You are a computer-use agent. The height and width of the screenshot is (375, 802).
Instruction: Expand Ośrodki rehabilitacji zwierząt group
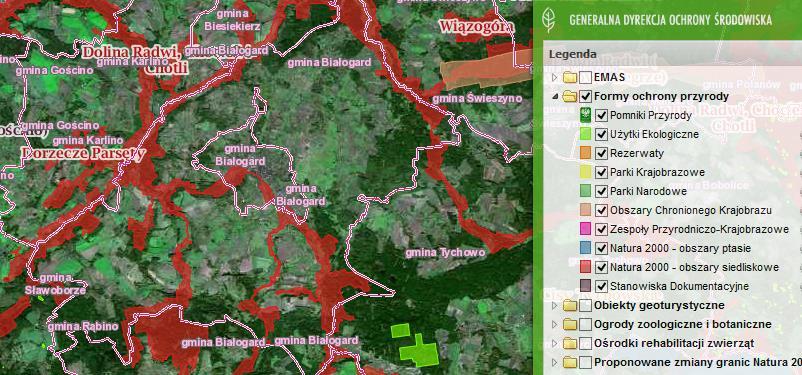point(555,343)
